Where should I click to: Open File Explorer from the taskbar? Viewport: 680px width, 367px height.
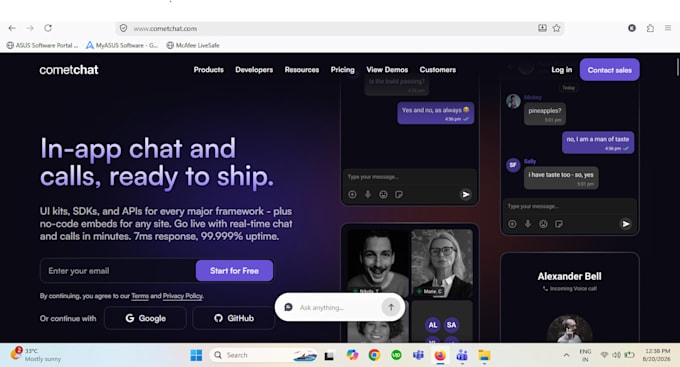(x=484, y=355)
